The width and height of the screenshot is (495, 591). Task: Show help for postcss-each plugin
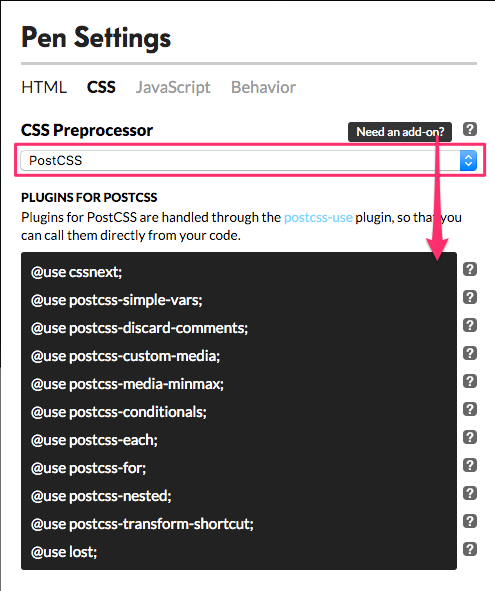pyautogui.click(x=470, y=437)
